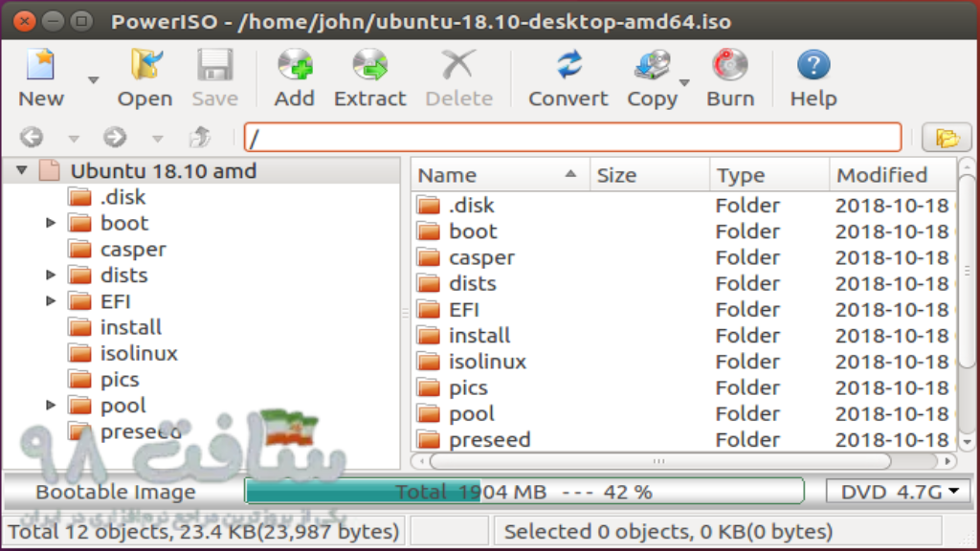Select .disk folder in the tree

tap(123, 197)
